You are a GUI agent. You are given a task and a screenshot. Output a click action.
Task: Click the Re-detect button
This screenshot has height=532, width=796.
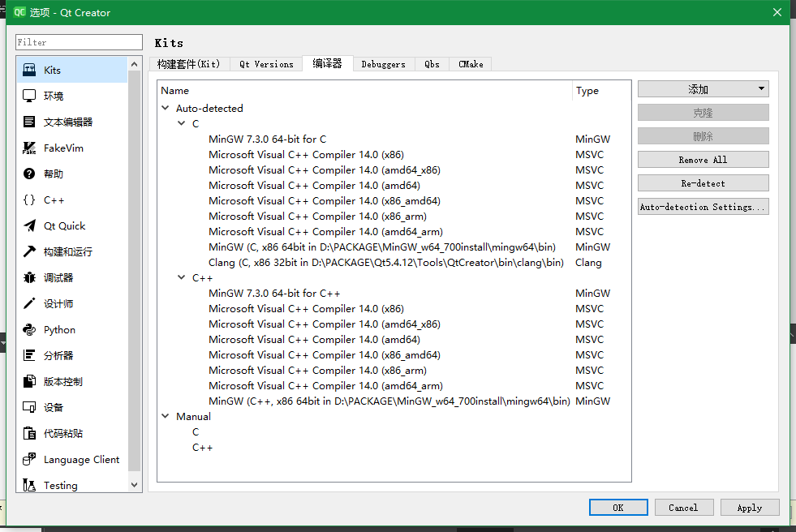pos(703,182)
